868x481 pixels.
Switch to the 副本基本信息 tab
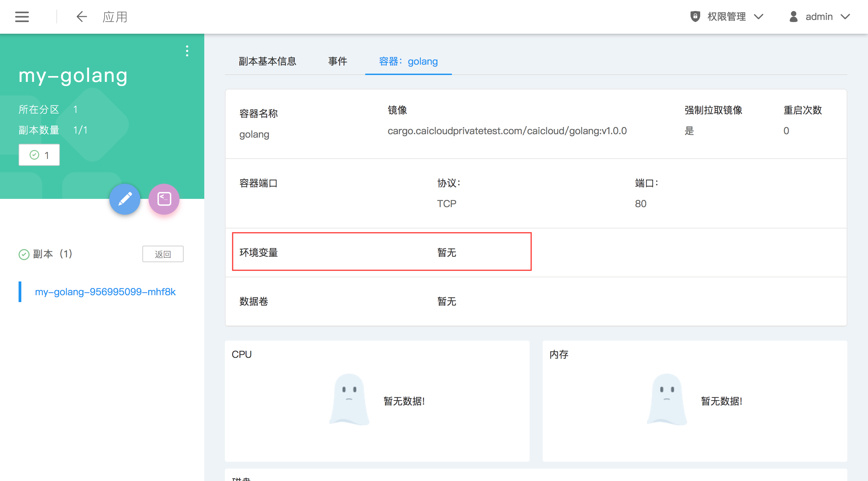(267, 61)
